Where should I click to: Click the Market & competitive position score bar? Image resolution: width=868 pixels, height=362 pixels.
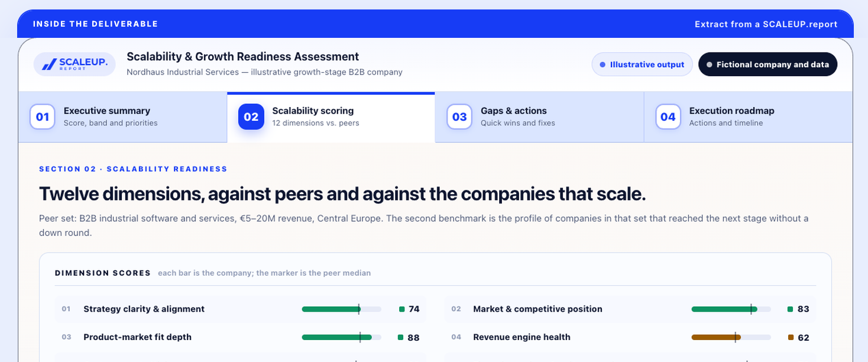tap(731, 309)
